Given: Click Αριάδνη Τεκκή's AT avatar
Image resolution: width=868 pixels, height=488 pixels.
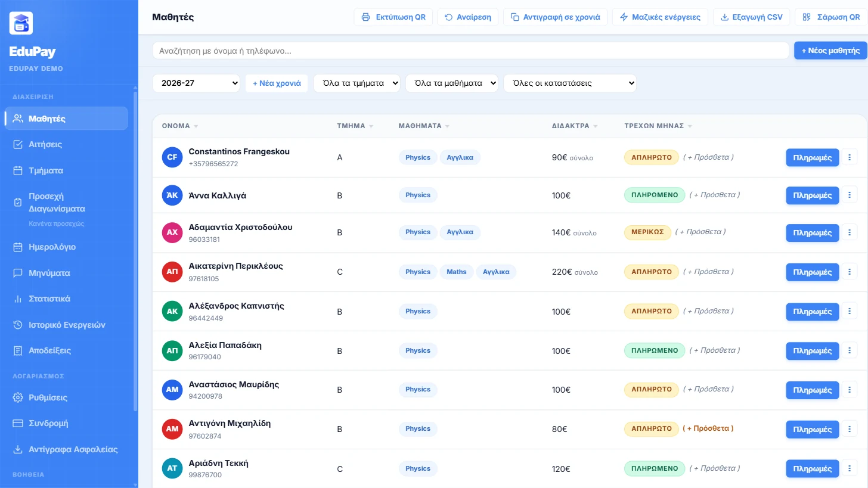Looking at the screenshot, I should tap(172, 468).
